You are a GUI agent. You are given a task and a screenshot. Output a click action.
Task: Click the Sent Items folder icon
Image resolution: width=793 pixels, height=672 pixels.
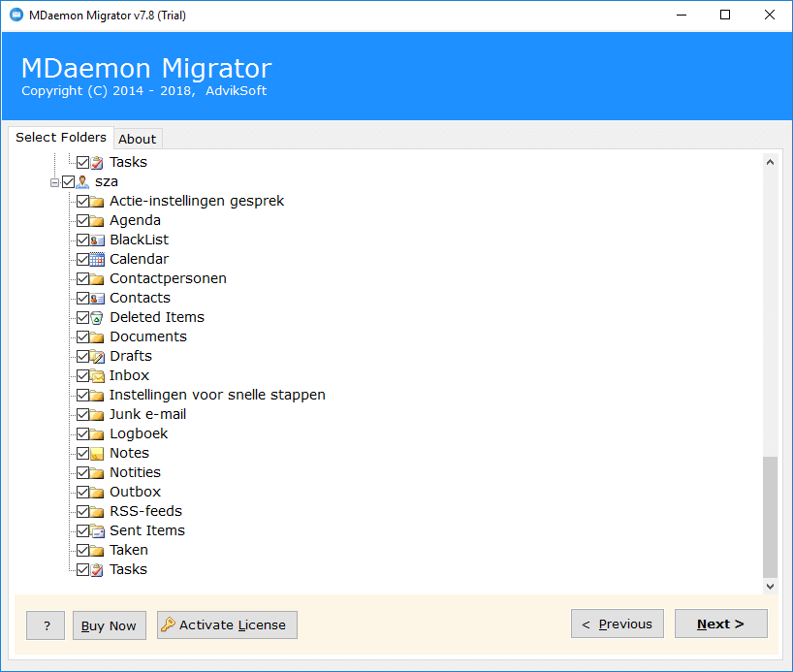coord(95,530)
